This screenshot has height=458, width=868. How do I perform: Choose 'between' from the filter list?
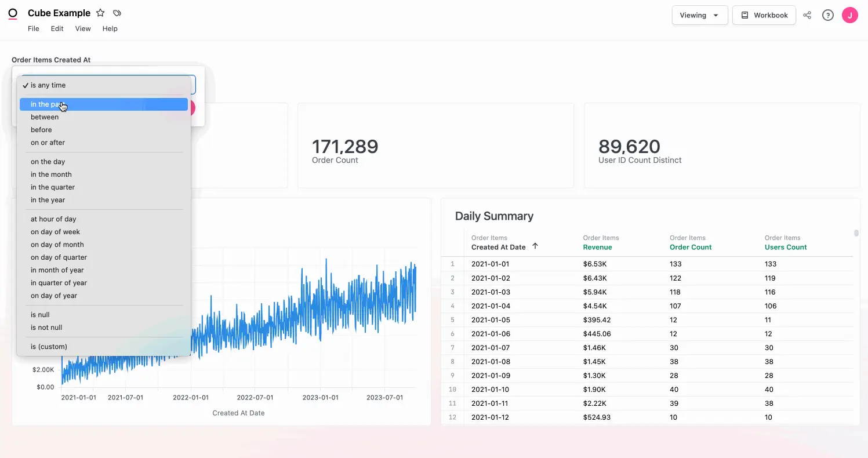coord(45,117)
